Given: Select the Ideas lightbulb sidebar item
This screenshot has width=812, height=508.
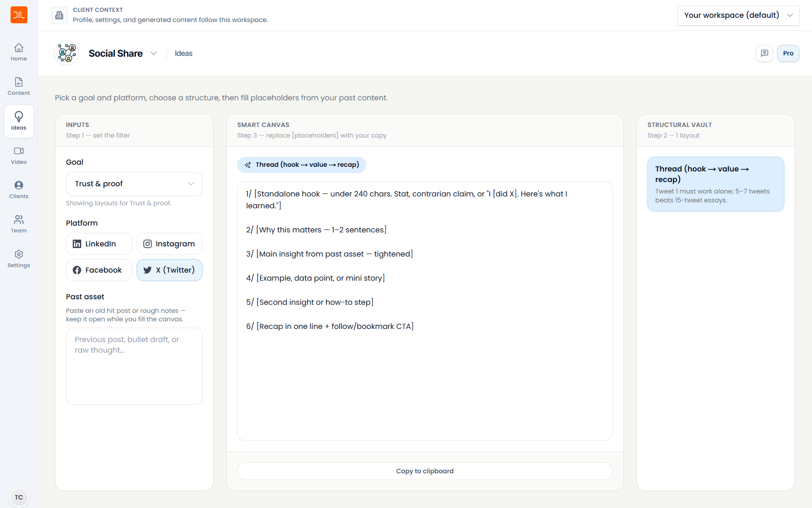Looking at the screenshot, I should (x=19, y=121).
